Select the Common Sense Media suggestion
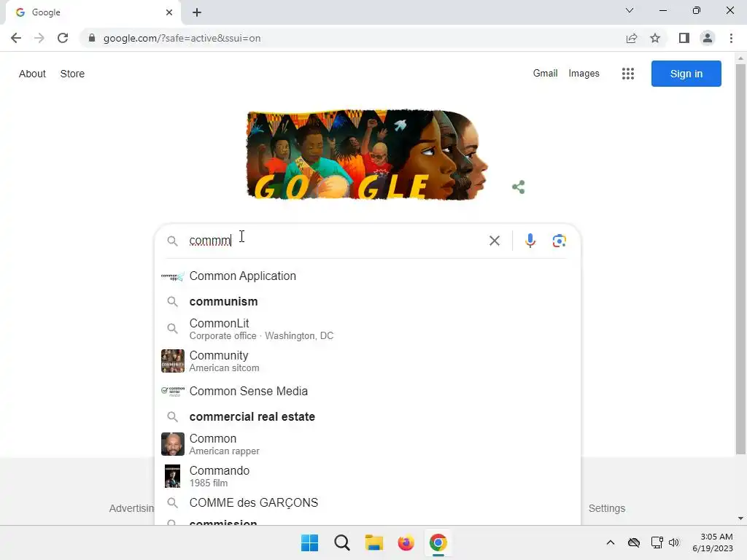Viewport: 747px width, 560px height. 368,391
